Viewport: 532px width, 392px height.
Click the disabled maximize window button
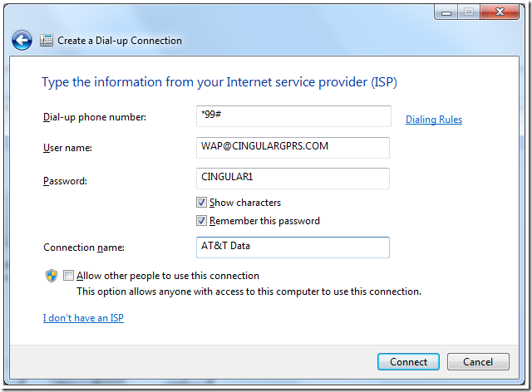pos(469,12)
